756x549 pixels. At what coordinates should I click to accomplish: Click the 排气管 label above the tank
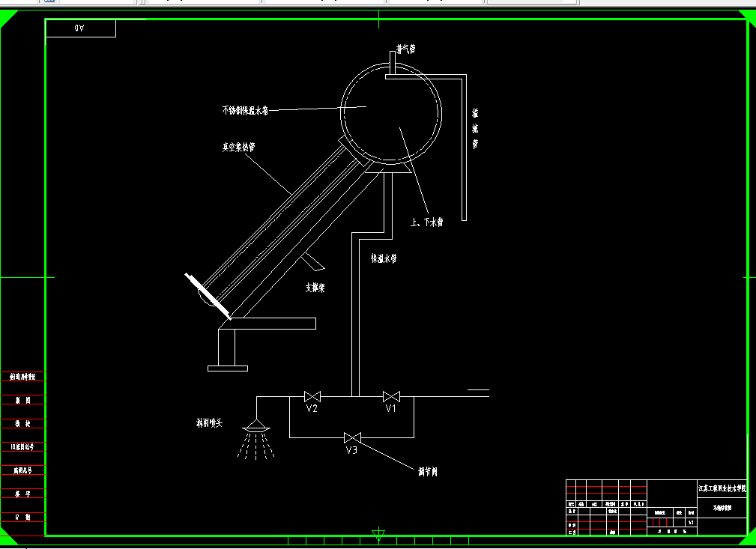point(405,49)
